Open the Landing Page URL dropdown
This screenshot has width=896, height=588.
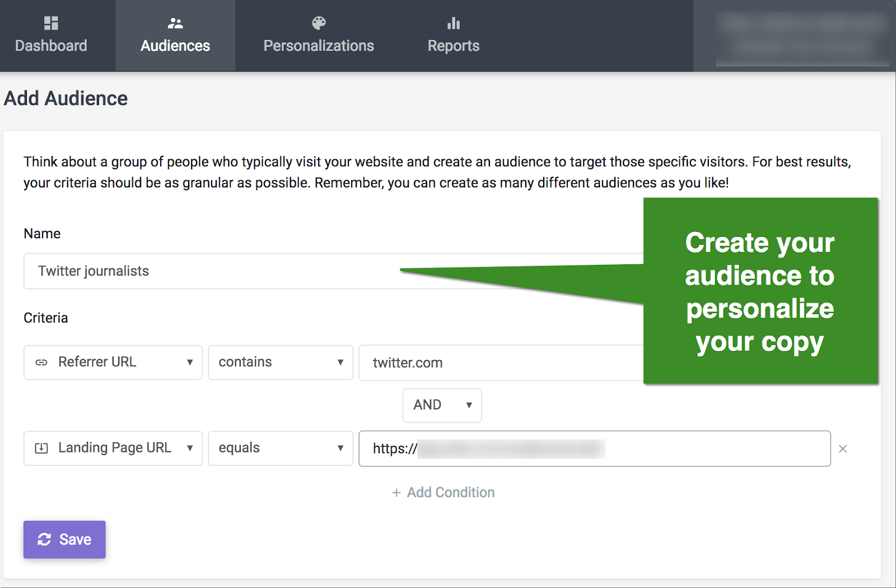[x=113, y=448]
